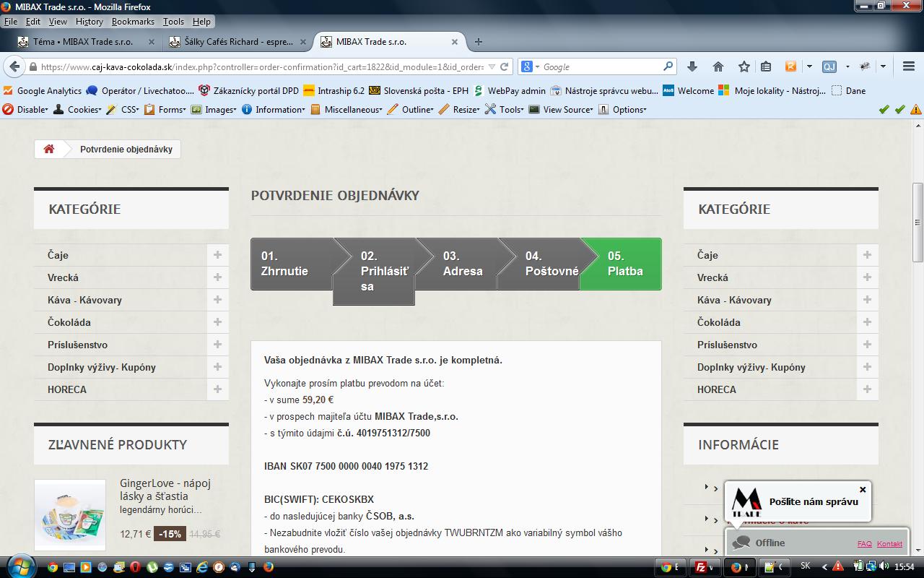Click the Google search input field
This screenshot has width=924, height=578.
601,66
